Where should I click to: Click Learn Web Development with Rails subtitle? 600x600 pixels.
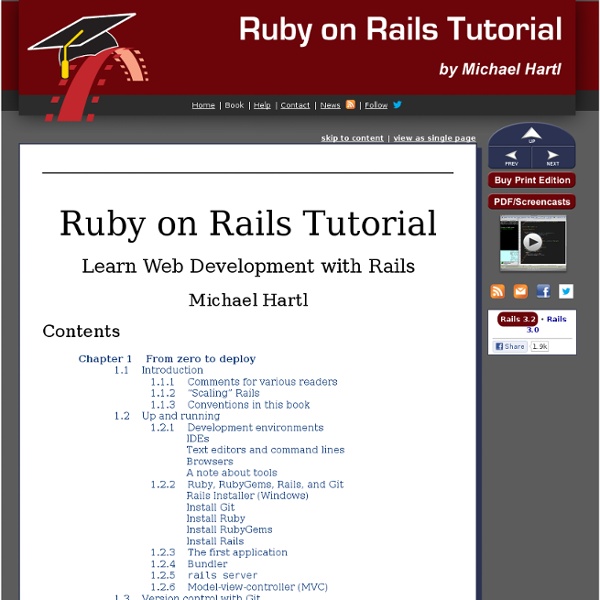[248, 266]
